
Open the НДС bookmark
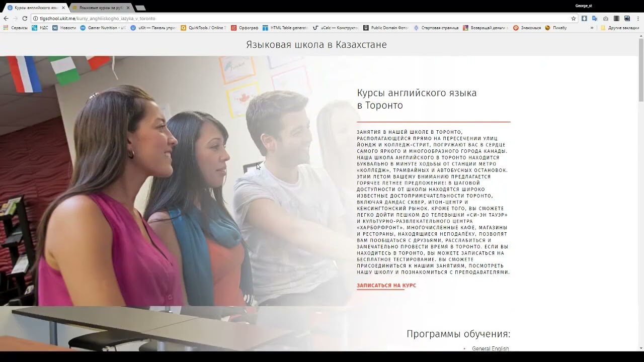coord(40,28)
